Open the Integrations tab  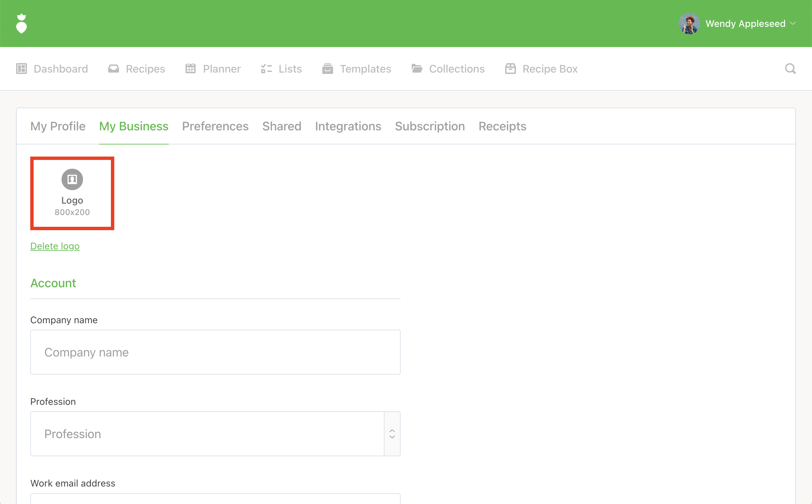[x=348, y=126]
